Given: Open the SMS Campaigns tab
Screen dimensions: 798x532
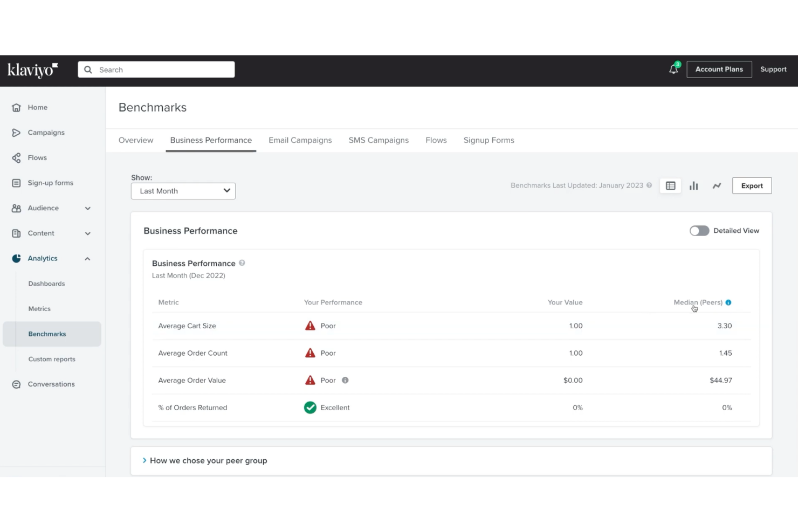Looking at the screenshot, I should (378, 140).
